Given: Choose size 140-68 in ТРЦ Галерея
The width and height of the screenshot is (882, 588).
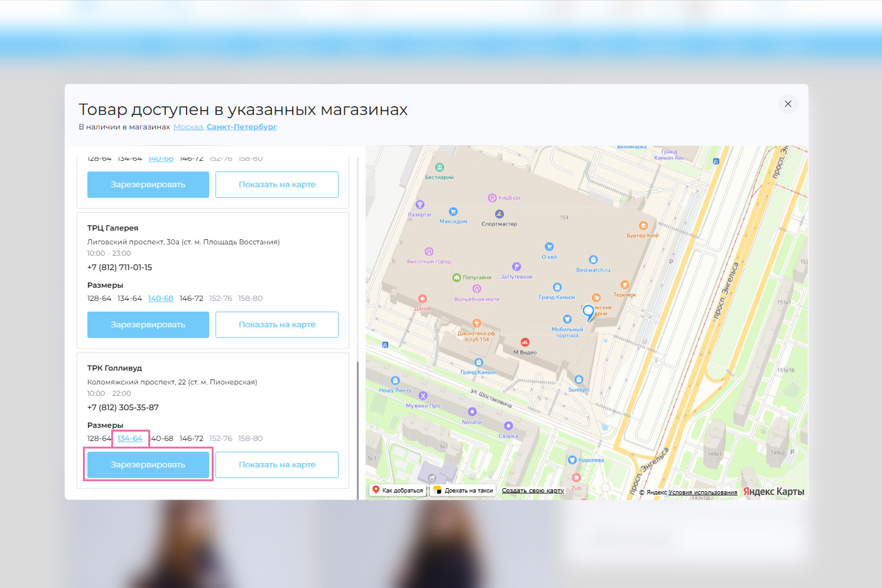Looking at the screenshot, I should pos(161,298).
